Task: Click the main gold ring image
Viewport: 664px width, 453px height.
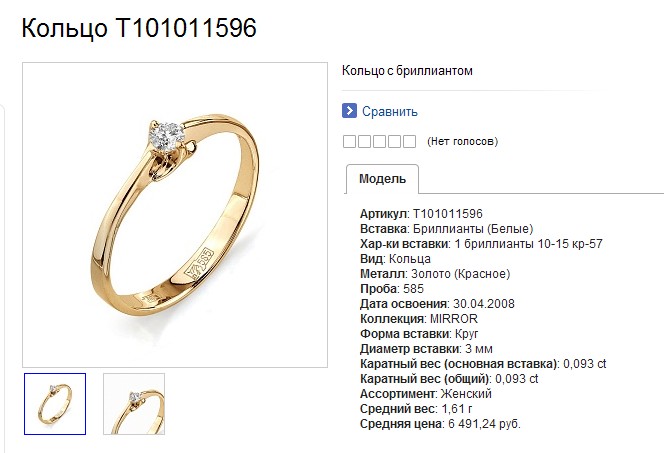Action: (175, 215)
